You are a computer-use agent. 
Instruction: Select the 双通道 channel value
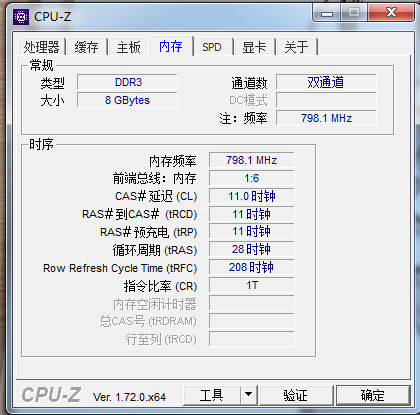point(326,82)
